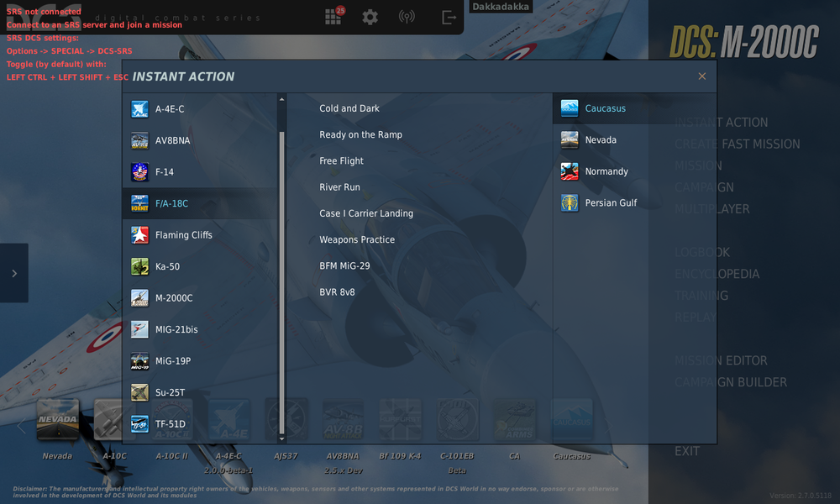Click EXIT in the main menu
The width and height of the screenshot is (840, 504).
point(687,451)
